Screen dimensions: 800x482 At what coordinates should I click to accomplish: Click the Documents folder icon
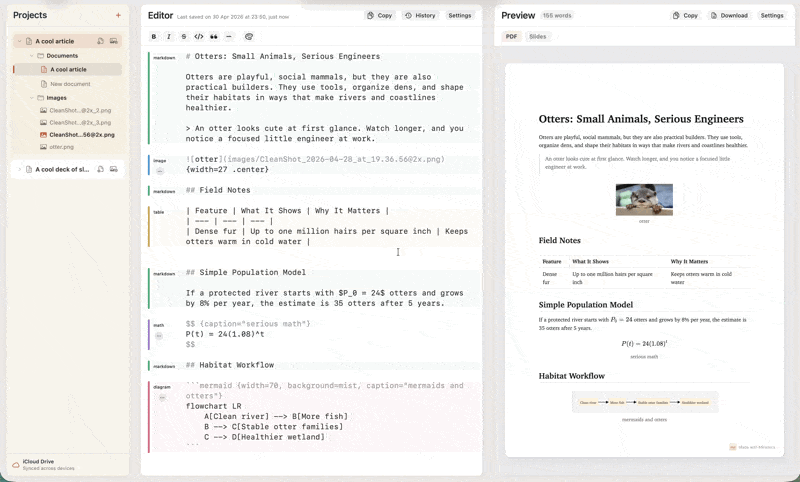pyautogui.click(x=40, y=56)
